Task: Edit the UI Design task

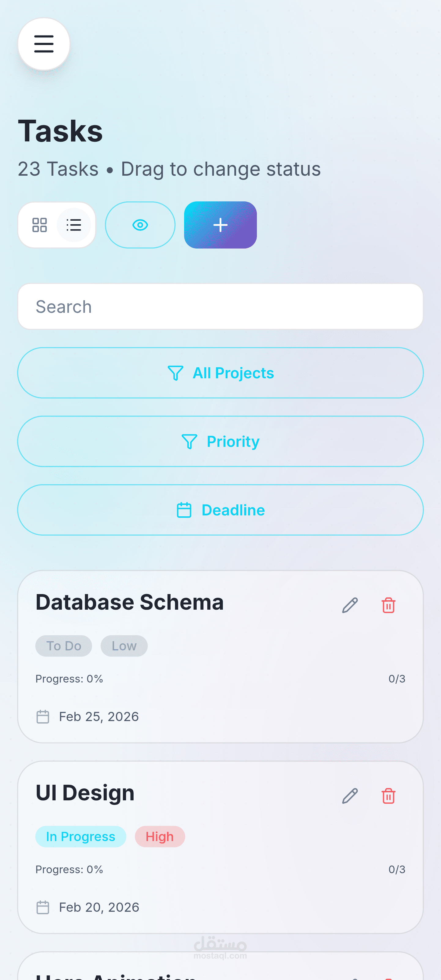Action: 350,795
